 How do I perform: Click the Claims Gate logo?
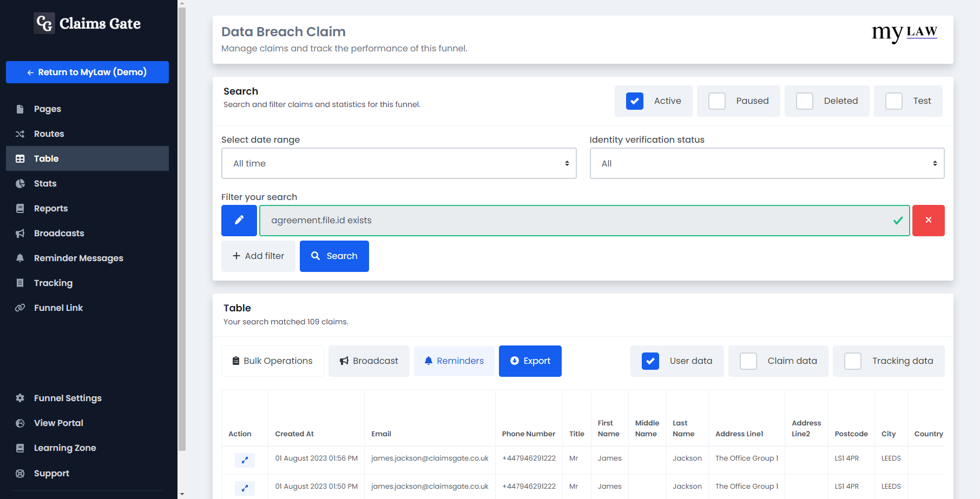pyautogui.click(x=87, y=23)
